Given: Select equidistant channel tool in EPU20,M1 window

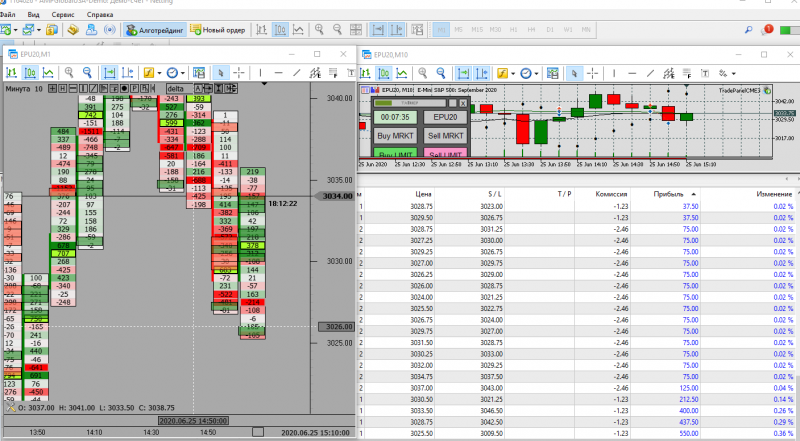Looking at the screenshot, I should (315, 73).
